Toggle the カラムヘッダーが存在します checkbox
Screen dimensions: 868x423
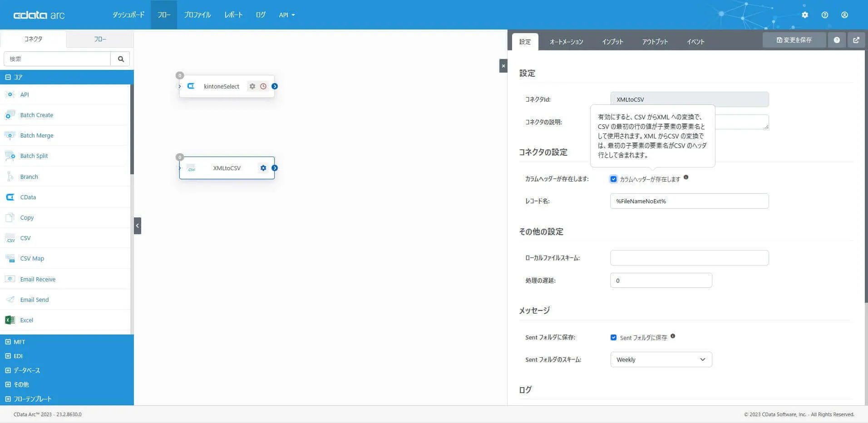(613, 179)
